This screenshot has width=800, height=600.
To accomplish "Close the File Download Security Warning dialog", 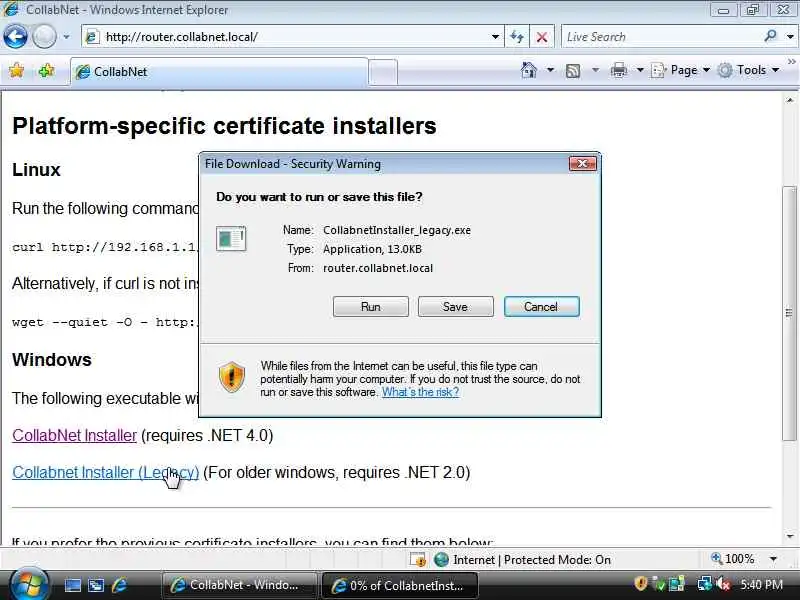I will pos(583,164).
